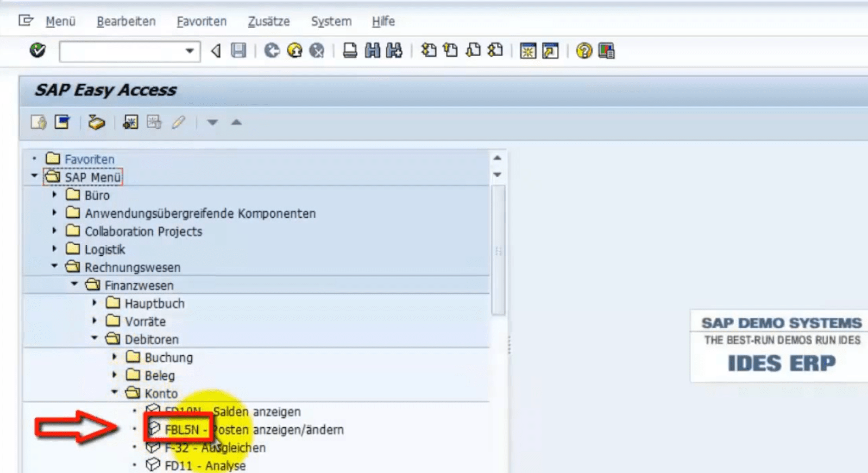Click the green Enter checkmark icon
The image size is (868, 473).
click(x=37, y=51)
